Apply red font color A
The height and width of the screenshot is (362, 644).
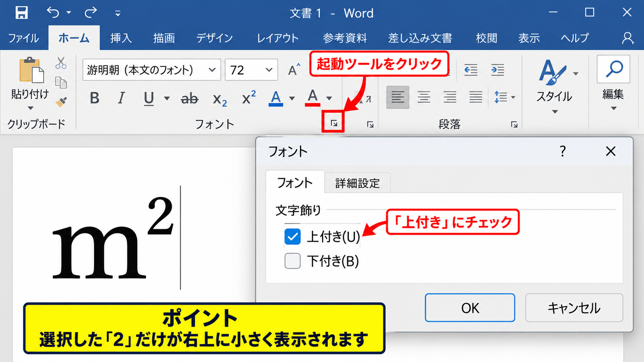(313, 98)
